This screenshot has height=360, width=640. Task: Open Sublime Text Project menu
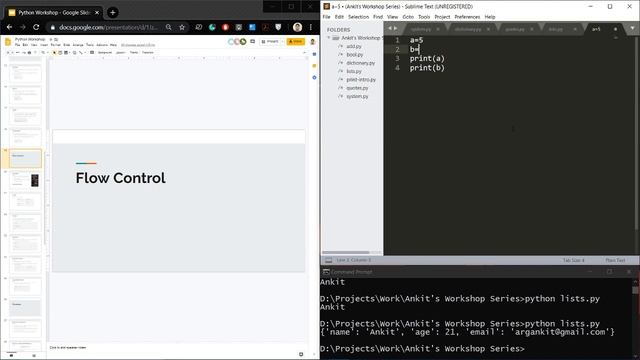click(x=442, y=17)
